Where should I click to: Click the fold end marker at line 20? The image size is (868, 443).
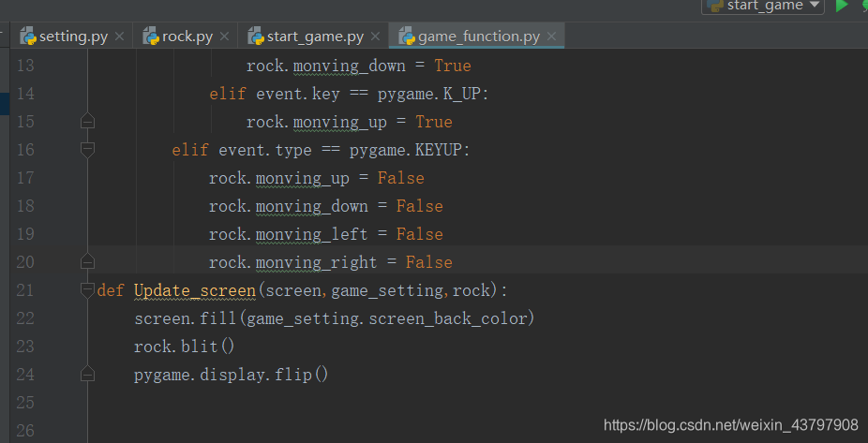pos(87,261)
